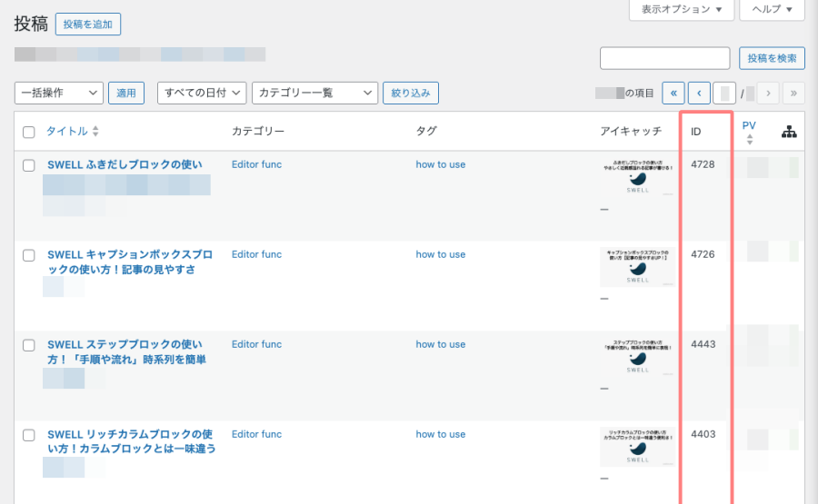Open featured image of ふきだしブロック post
This screenshot has width=818, height=504.
click(637, 177)
